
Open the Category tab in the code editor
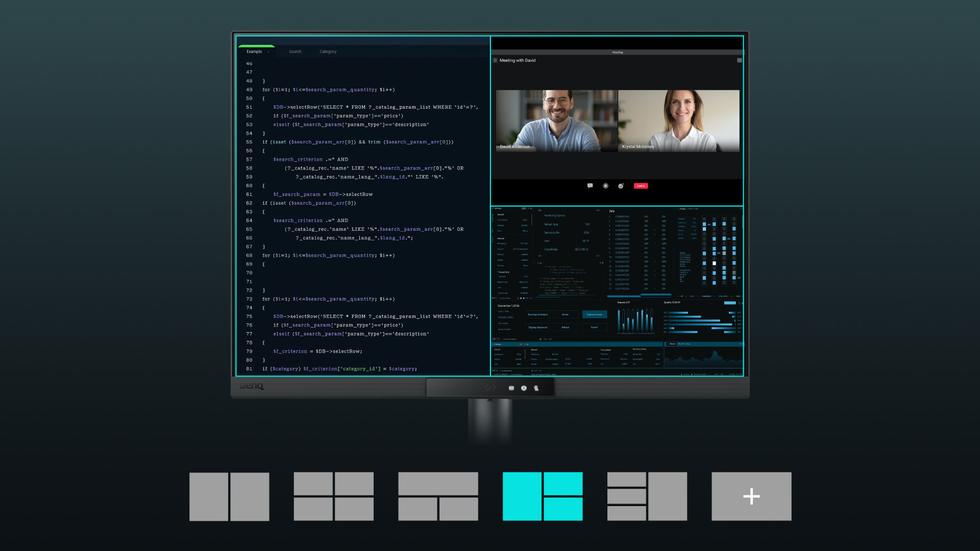[328, 52]
